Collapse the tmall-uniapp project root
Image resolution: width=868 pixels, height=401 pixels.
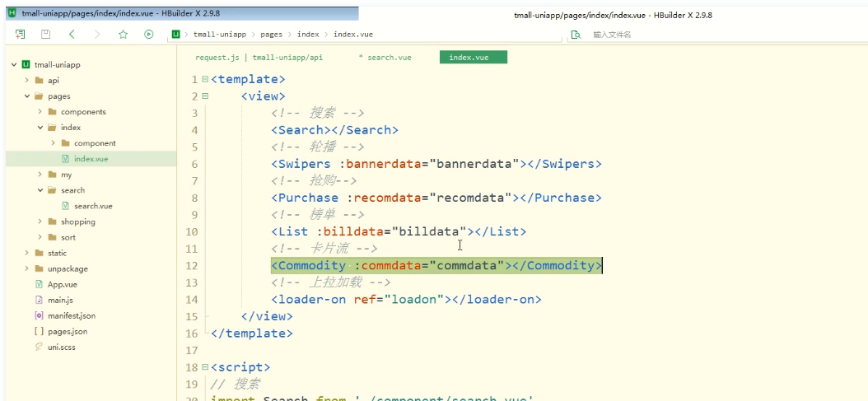point(13,65)
